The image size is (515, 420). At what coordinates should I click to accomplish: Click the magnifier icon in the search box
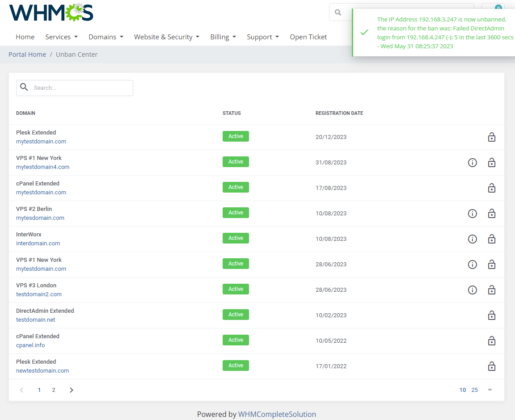24,87
